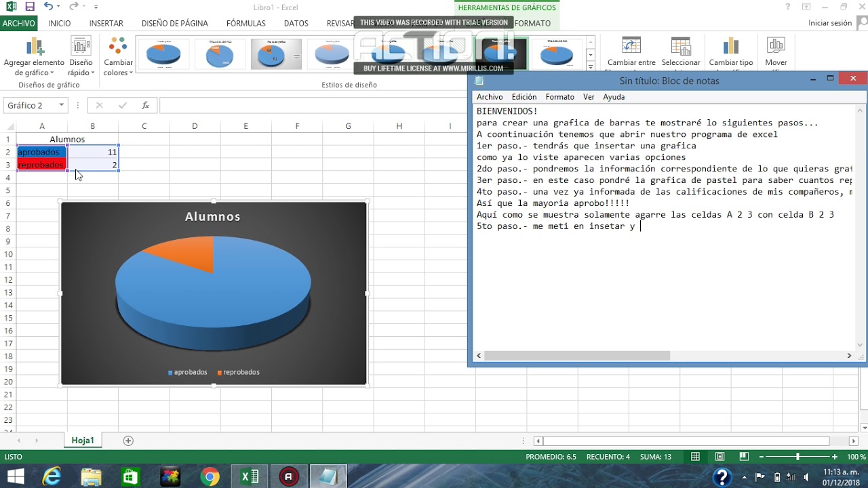Open the Customize Quick Access Toolbar arrow
This screenshot has height=488, width=868.
point(96,7)
